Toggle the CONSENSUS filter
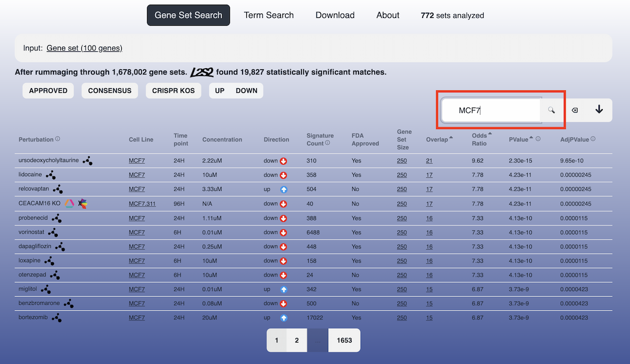Screen dimensions: 630x364 coord(110,91)
